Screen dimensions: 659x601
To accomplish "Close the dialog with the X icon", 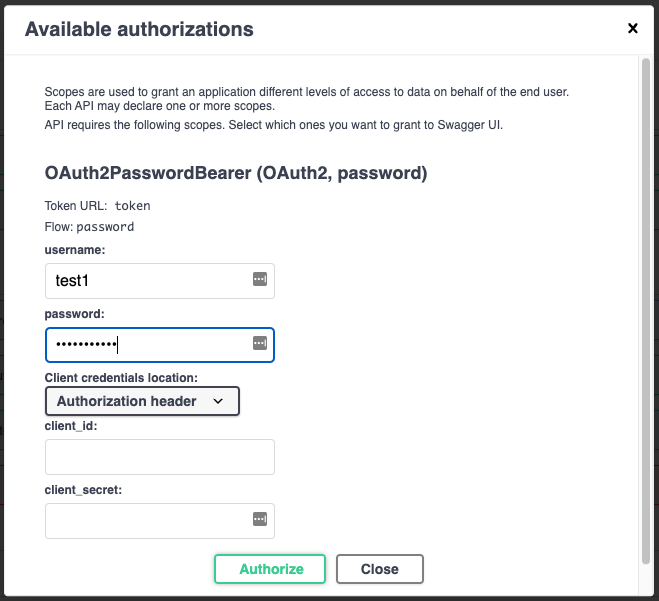I will (632, 28).
